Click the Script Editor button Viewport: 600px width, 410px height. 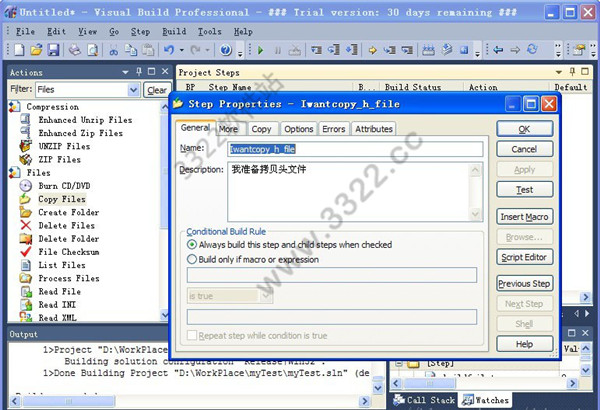(x=525, y=257)
